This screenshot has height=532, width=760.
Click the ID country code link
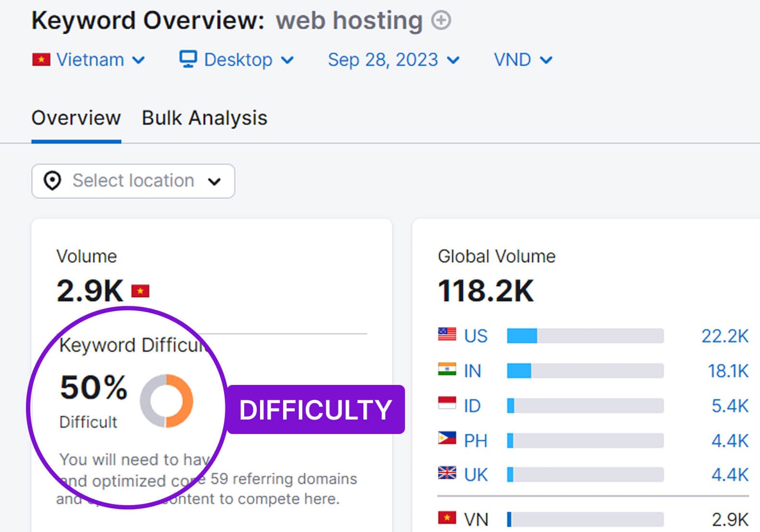pyautogui.click(x=472, y=406)
